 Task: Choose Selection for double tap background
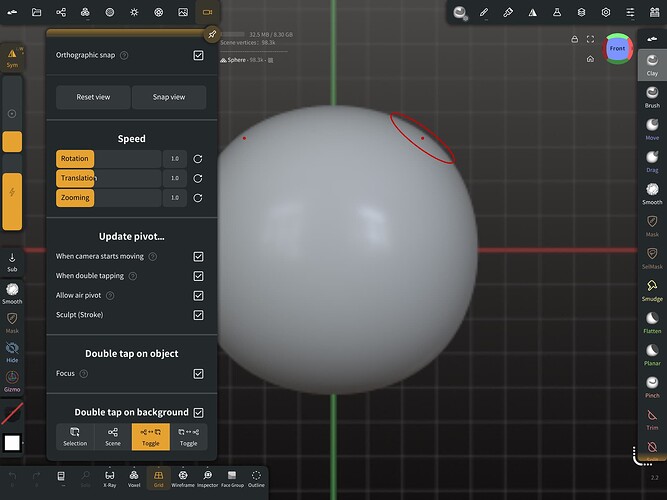click(75, 437)
